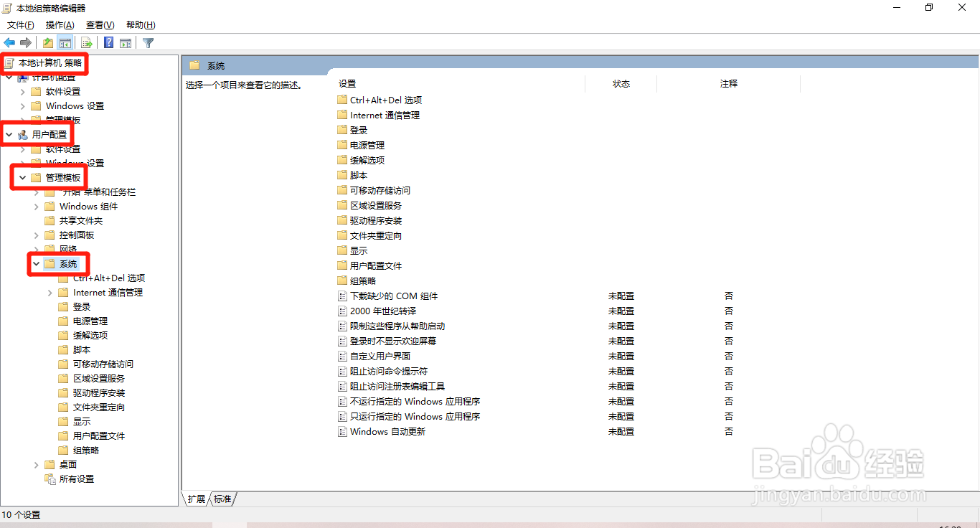Click folder icon of 显示 in right list

pyautogui.click(x=342, y=250)
